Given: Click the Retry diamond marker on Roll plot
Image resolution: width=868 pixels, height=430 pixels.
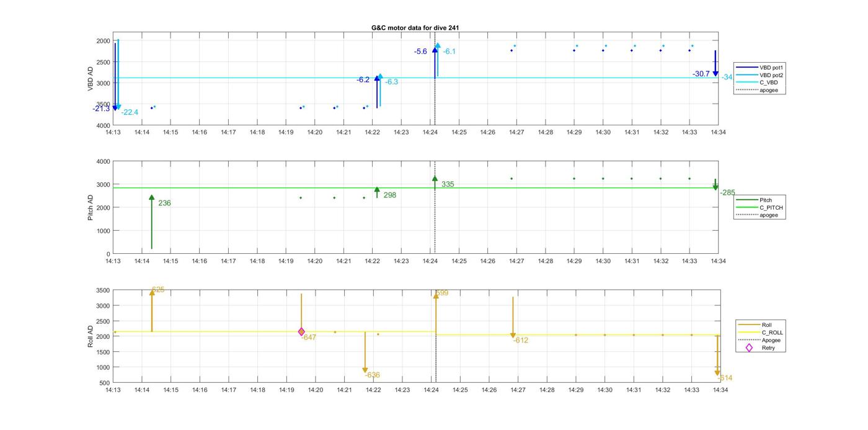Looking at the screenshot, I should 301,332.
